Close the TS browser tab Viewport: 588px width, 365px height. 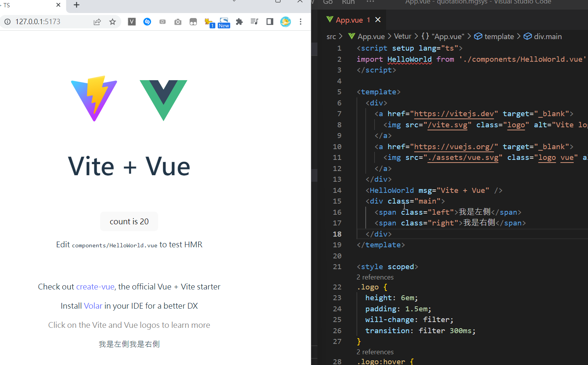[58, 5]
